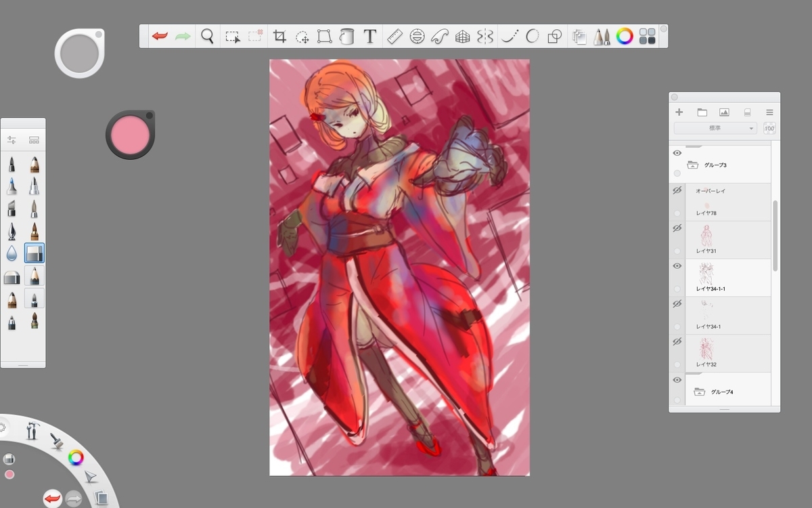Collapse the グループ3 folder
Screen dimensions: 812x508
tap(692, 165)
